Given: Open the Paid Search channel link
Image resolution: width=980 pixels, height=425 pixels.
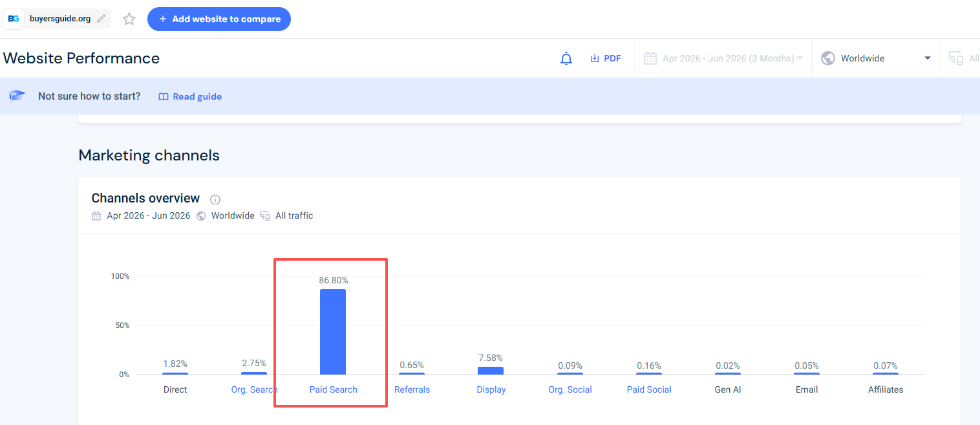Looking at the screenshot, I should pyautogui.click(x=334, y=389).
